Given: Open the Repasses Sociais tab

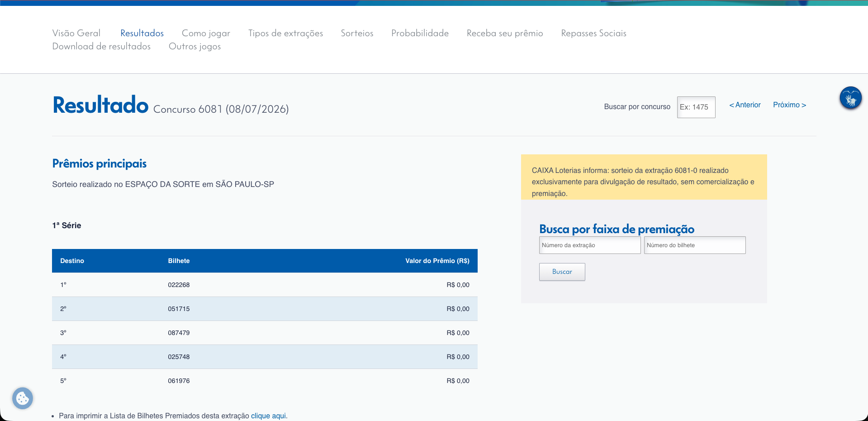Looking at the screenshot, I should (x=593, y=33).
